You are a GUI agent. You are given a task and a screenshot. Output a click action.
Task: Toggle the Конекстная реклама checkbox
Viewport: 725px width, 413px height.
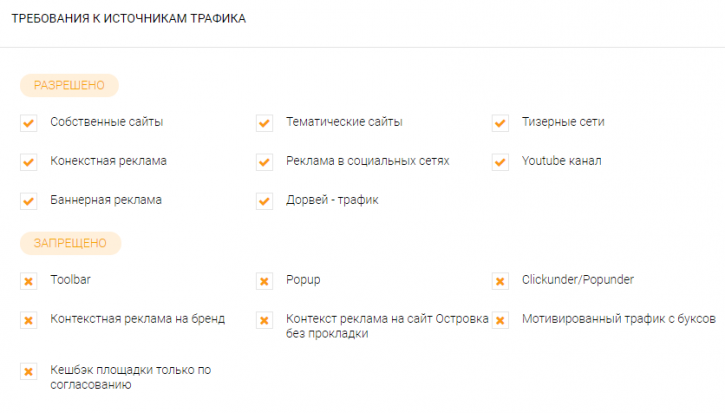click(29, 162)
